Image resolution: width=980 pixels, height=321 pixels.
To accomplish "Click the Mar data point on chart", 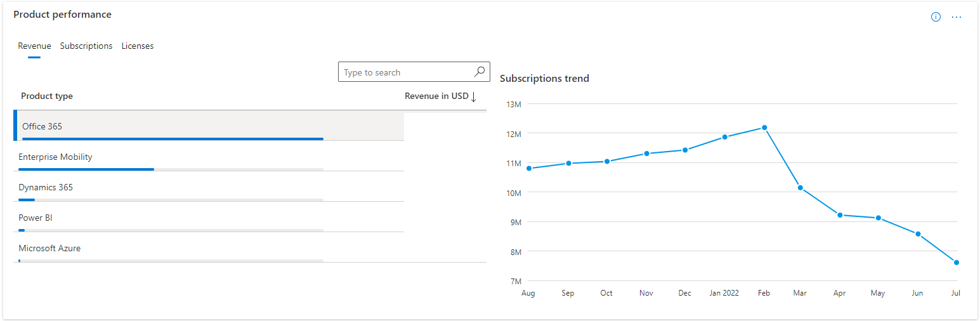I will [800, 188].
